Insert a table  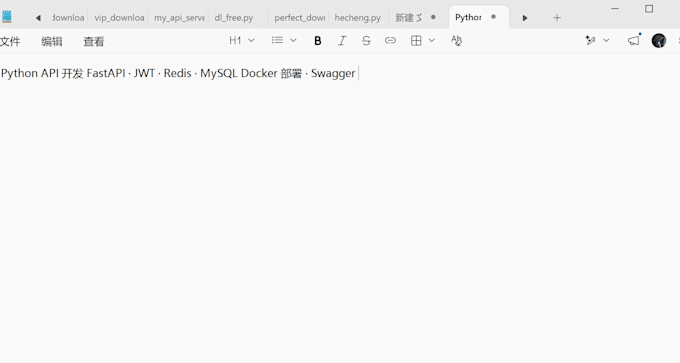pyautogui.click(x=416, y=41)
